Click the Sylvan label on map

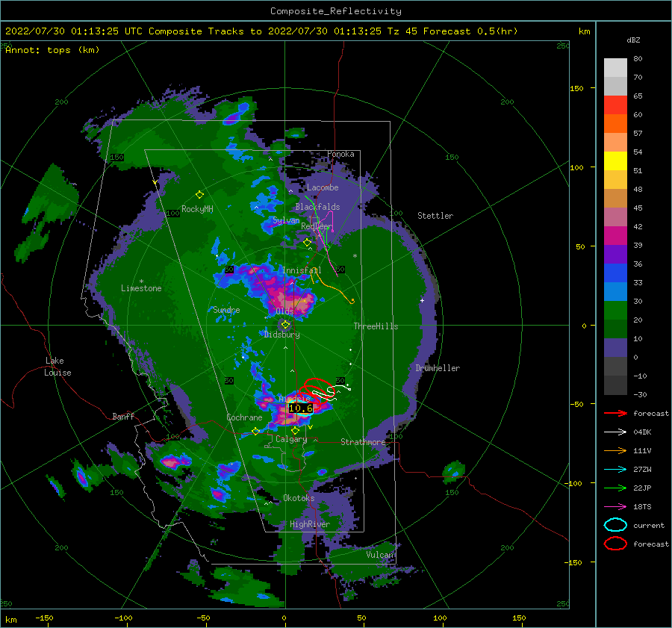[x=286, y=220]
